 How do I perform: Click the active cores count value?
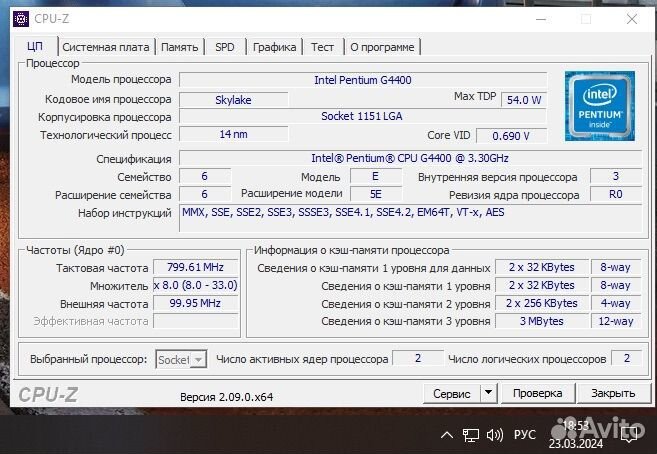pos(418,358)
